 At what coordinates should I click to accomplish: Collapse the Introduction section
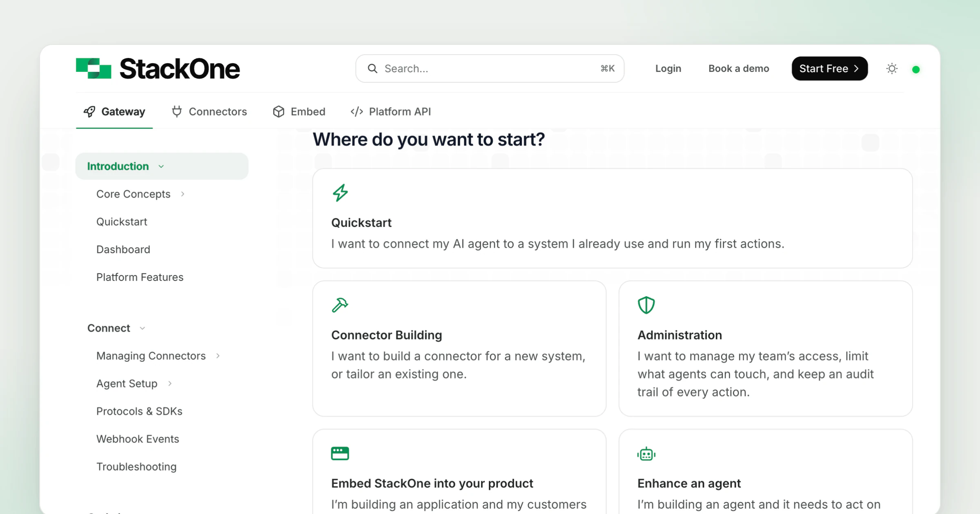tap(162, 166)
